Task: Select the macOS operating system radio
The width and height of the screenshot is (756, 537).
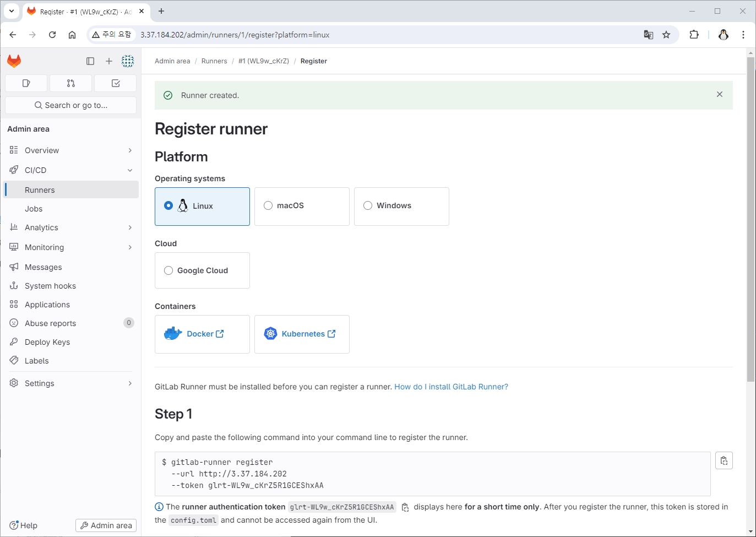Action: [x=268, y=205]
